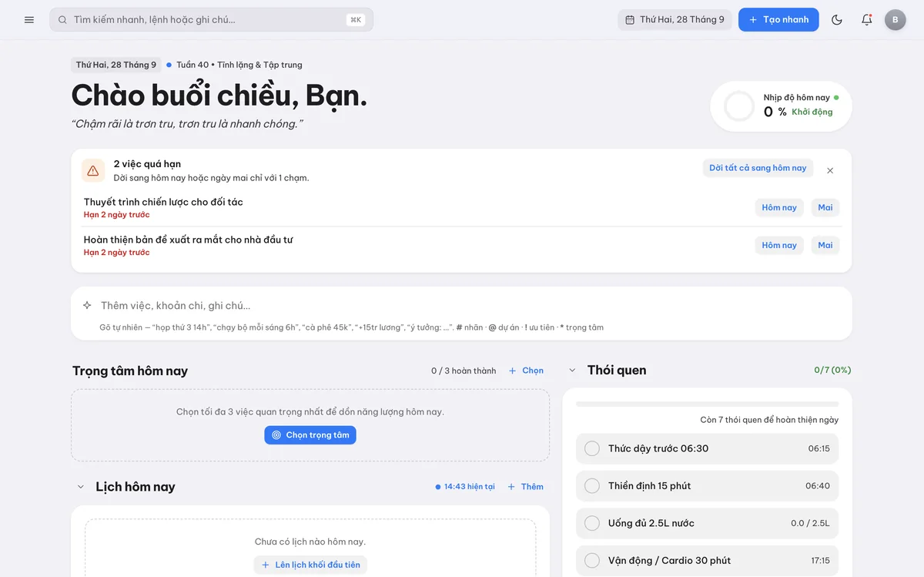Click the Tuần 40 • Tĩnh lặng & Tập trung label
924x577 pixels.
(239, 65)
